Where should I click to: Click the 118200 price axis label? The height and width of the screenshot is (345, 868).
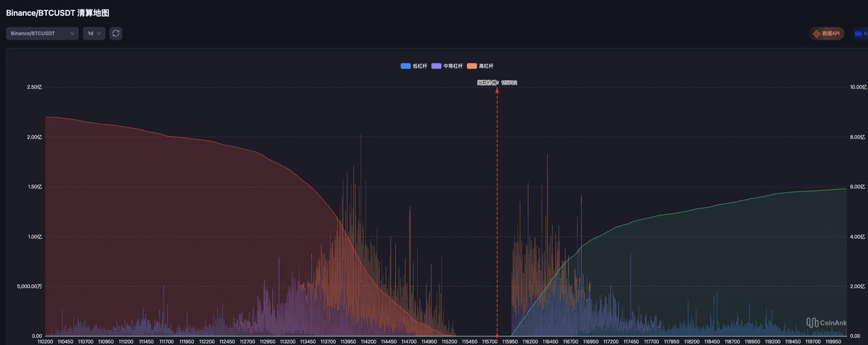pos(693,341)
